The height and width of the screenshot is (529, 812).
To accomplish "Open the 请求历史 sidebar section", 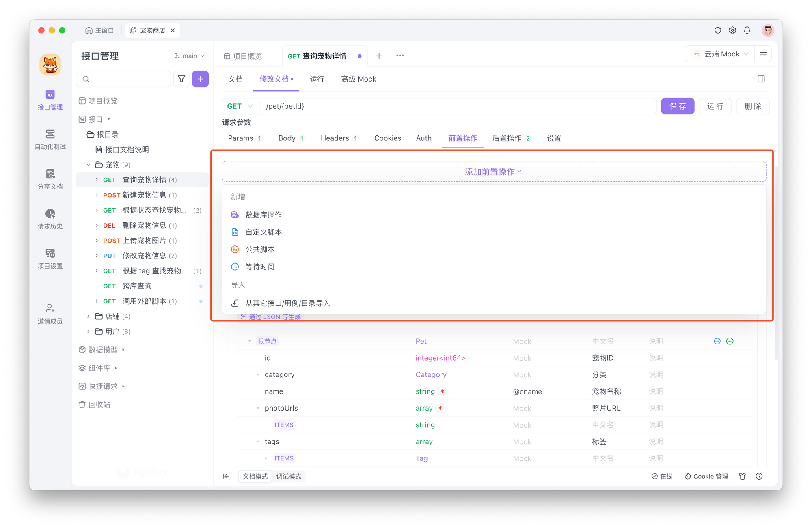I will tap(50, 219).
